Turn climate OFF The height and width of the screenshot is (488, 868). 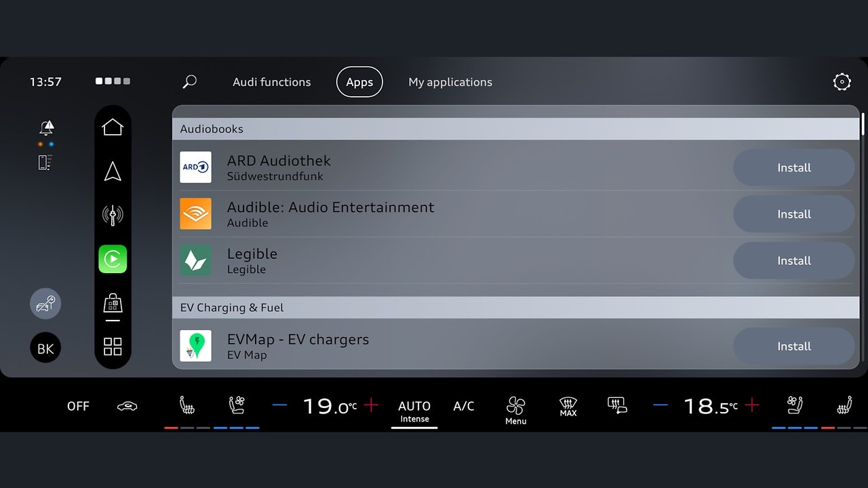[x=78, y=406]
